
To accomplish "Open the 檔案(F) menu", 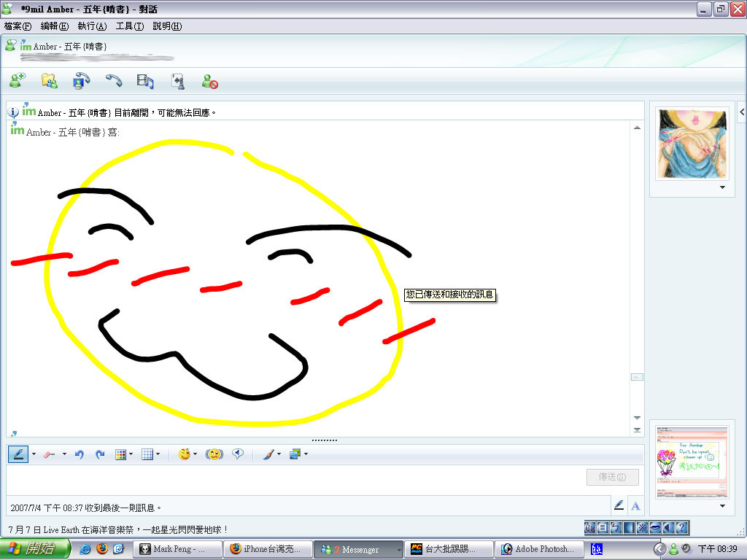I will tap(18, 26).
